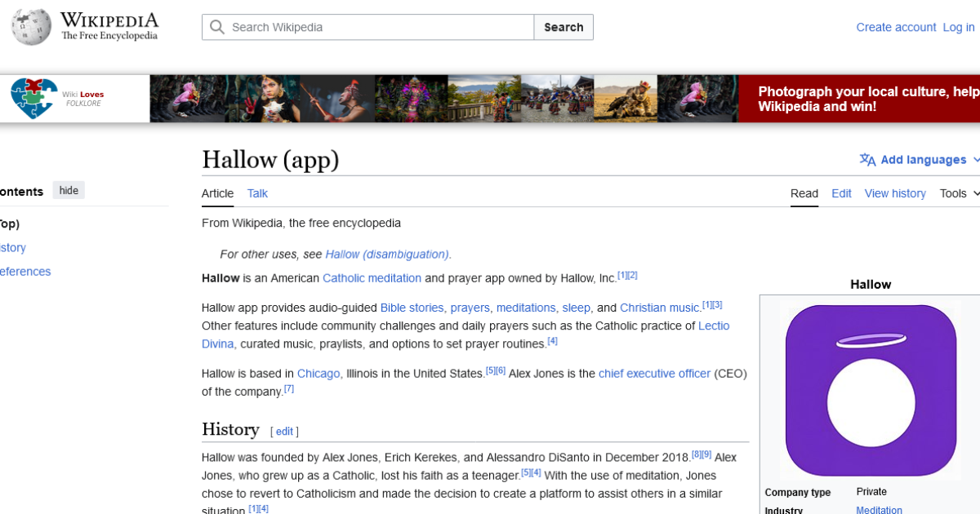980x514 pixels.
Task: Hide the Contents sidebar
Action: pyautogui.click(x=68, y=189)
